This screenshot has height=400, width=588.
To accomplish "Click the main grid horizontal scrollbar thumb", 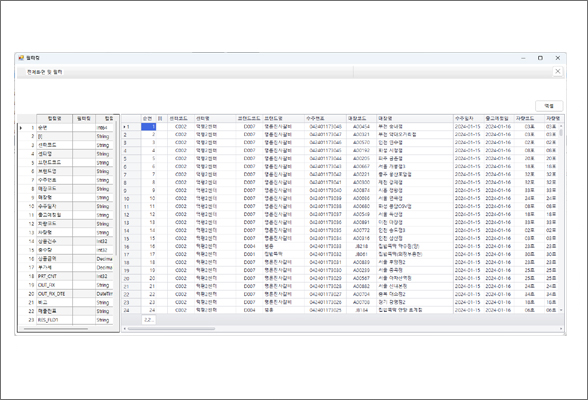I will pyautogui.click(x=171, y=329).
